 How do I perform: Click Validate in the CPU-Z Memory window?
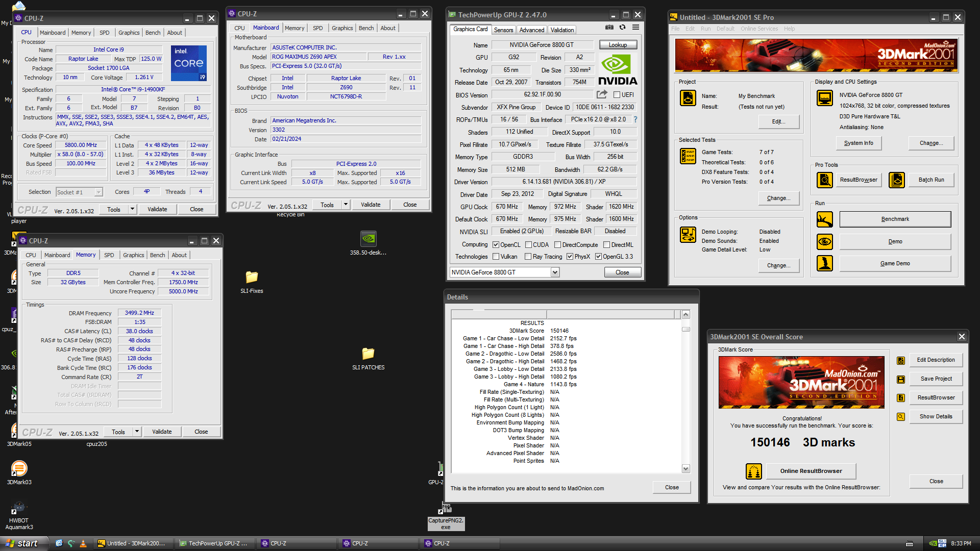click(162, 432)
